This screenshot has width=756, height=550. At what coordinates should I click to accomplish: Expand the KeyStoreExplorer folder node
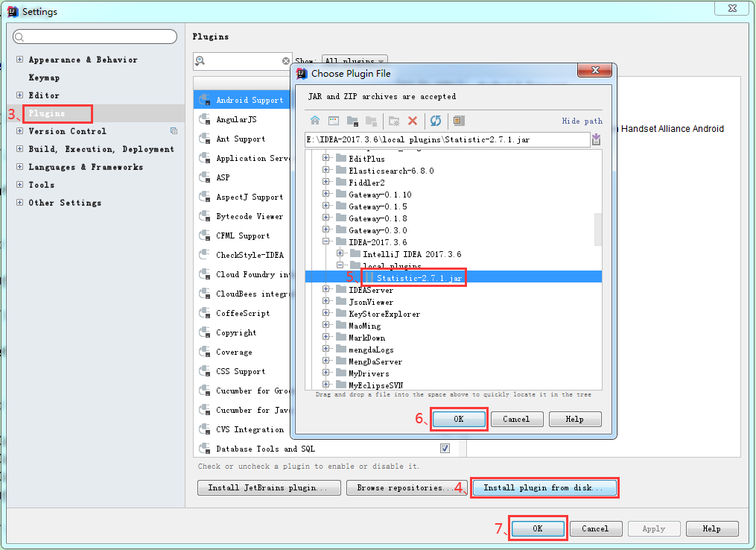(326, 313)
